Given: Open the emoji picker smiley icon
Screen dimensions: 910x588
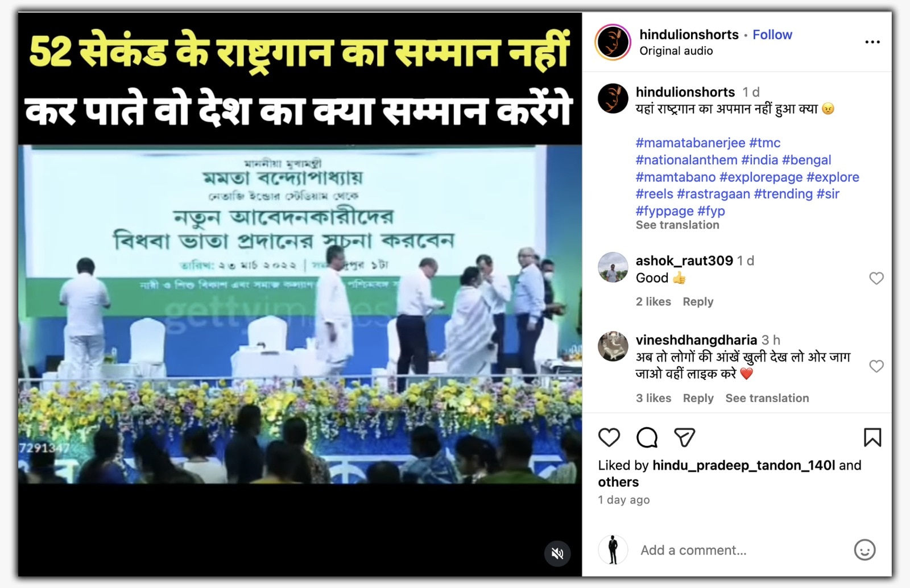Looking at the screenshot, I should [864, 550].
